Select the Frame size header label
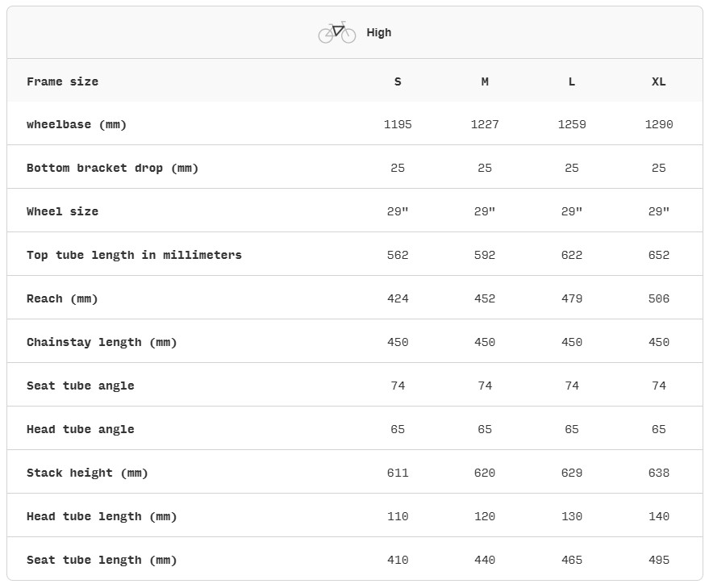Image resolution: width=709 pixels, height=588 pixels. [x=62, y=81]
